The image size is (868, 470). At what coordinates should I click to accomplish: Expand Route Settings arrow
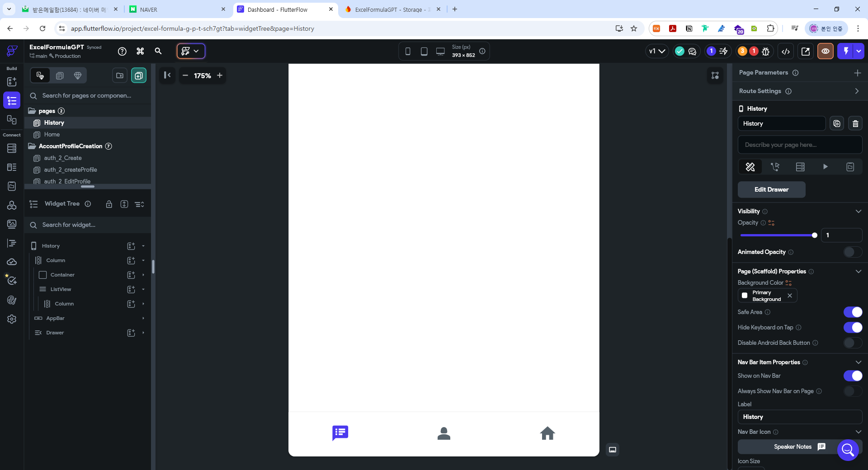coord(857,91)
